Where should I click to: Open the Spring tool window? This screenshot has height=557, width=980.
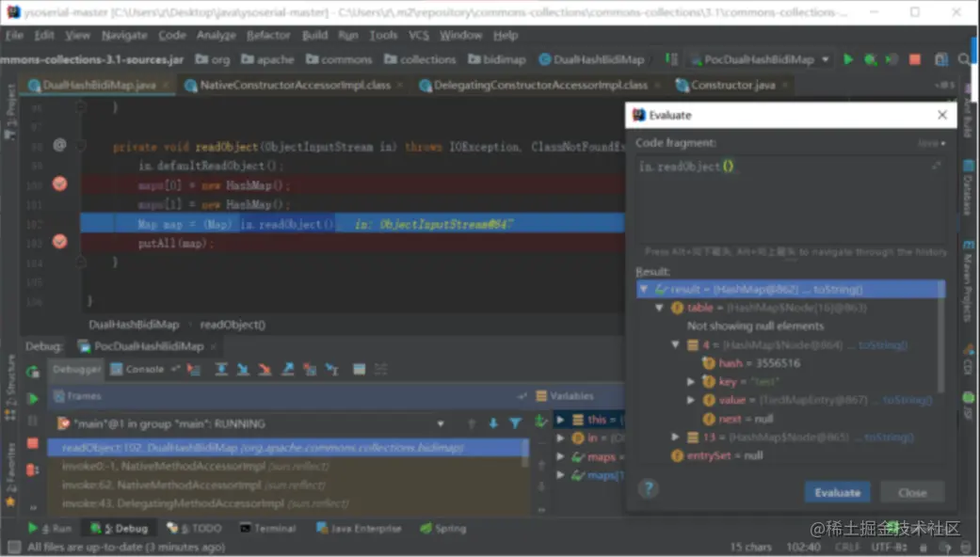pos(443,528)
